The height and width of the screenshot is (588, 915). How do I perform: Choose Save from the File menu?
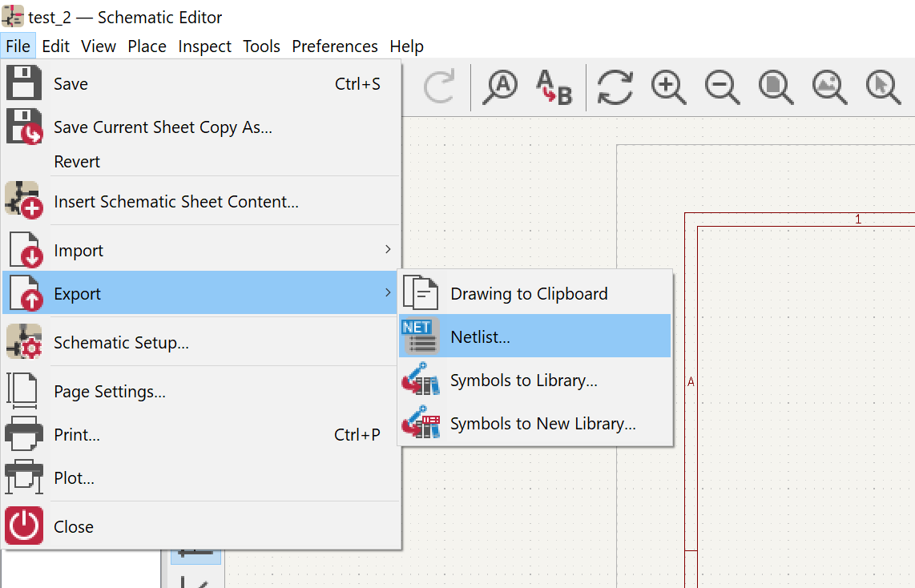[201, 83]
